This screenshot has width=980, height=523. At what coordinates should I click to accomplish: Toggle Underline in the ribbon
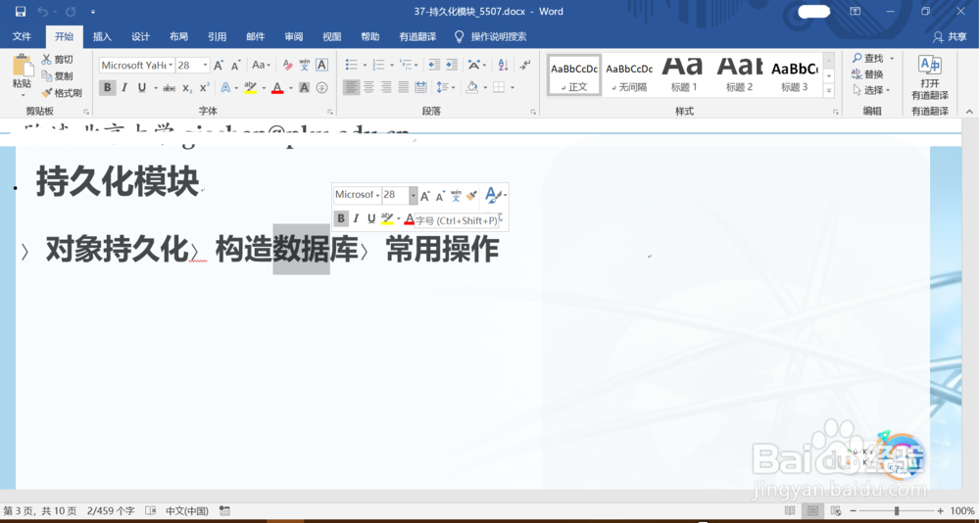tap(142, 88)
